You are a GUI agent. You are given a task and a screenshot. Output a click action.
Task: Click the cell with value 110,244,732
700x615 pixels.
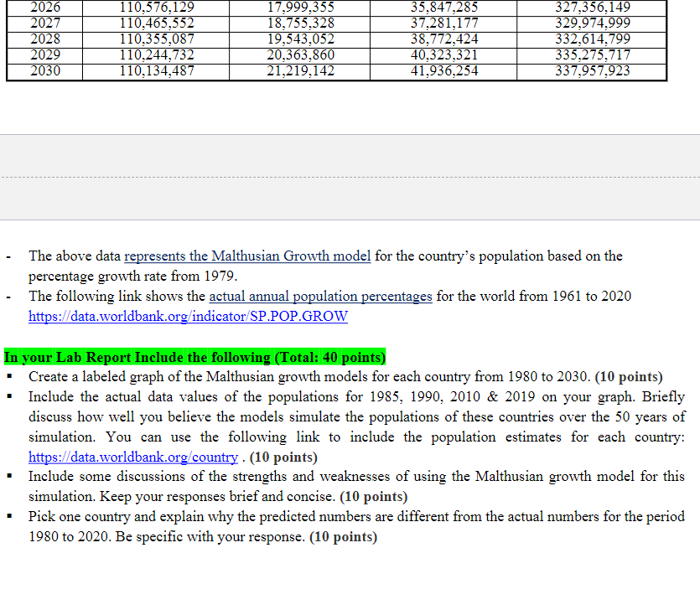156,55
